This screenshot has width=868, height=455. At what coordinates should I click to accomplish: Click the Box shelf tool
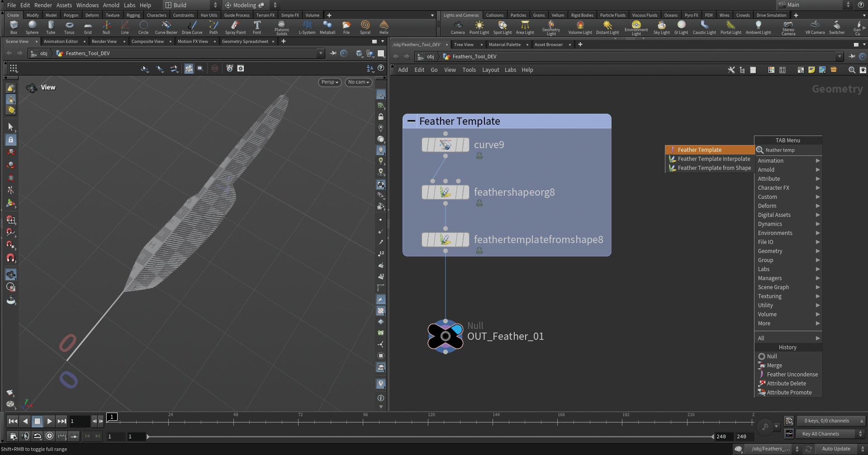pyautogui.click(x=14, y=27)
